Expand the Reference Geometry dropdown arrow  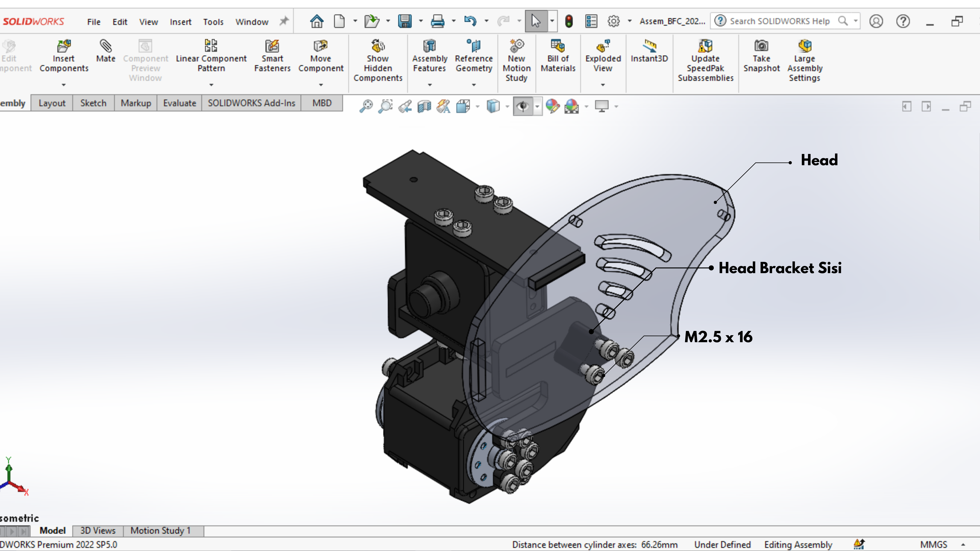474,85
